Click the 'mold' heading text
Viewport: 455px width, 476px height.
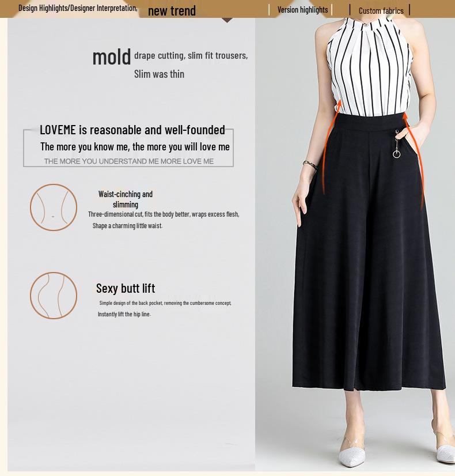click(x=112, y=57)
